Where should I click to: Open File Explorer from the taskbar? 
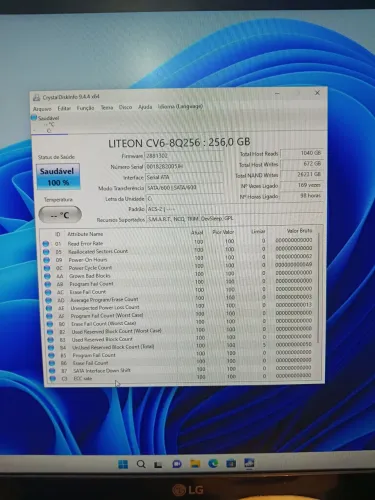tap(195, 463)
